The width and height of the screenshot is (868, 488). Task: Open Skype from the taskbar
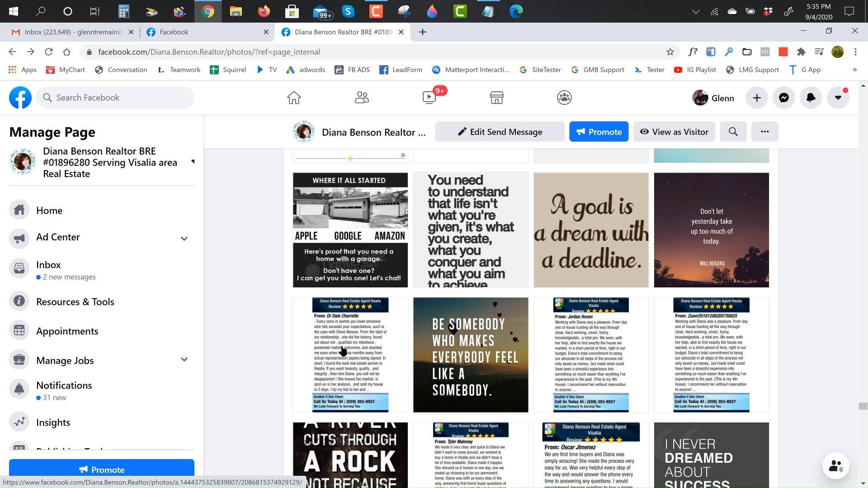click(x=348, y=11)
